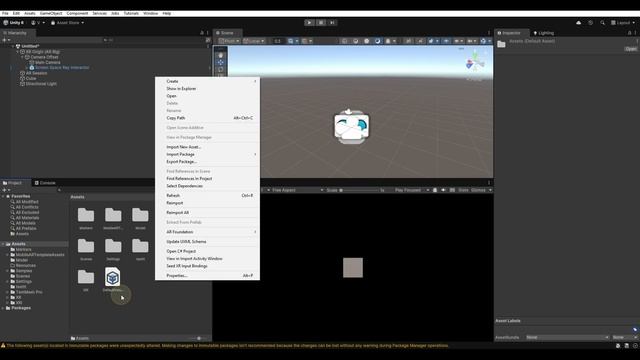Image resolution: width=640 pixels, height=360 pixels.
Task: Collapse the XR Origin (AR Rig) hierarchy item
Action: coord(18,52)
